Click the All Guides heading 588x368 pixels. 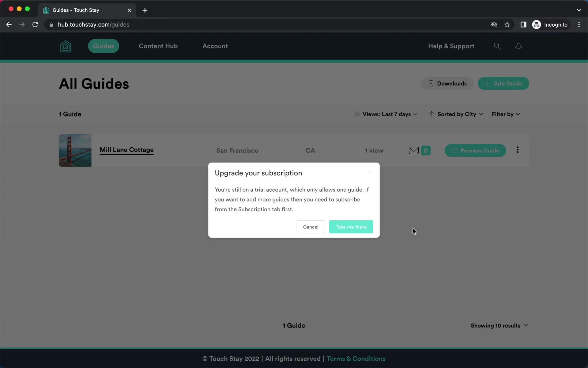(94, 84)
